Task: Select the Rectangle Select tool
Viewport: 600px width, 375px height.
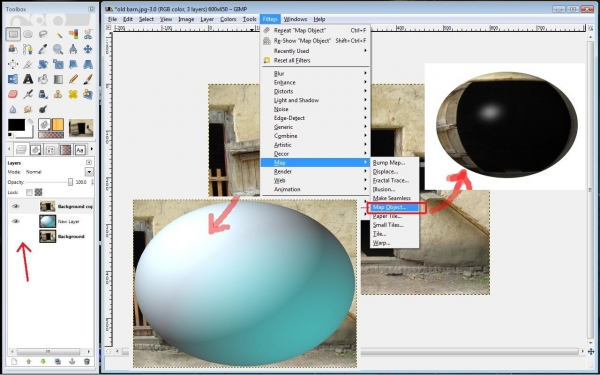Action: coord(13,34)
